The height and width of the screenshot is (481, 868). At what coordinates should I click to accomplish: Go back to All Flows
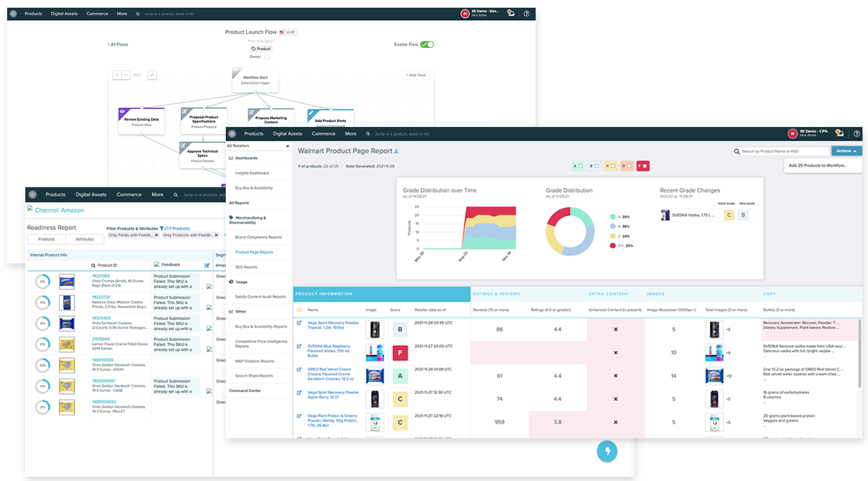(x=118, y=45)
